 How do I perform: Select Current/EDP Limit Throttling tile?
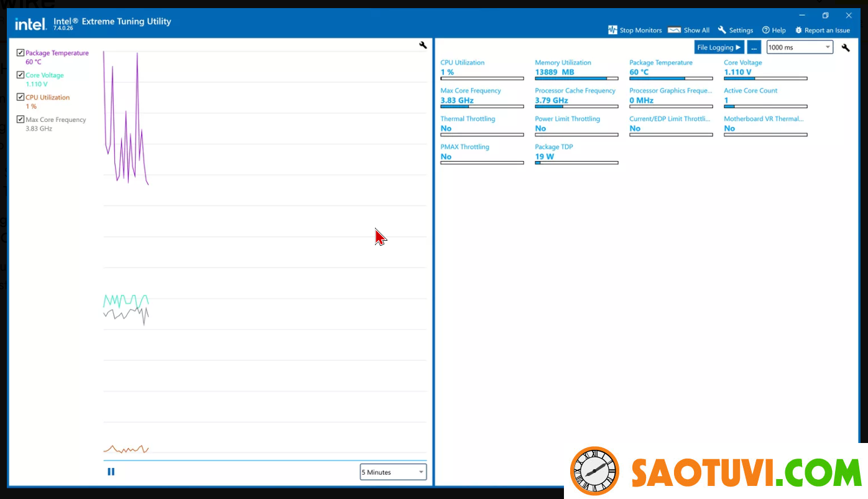pos(671,126)
